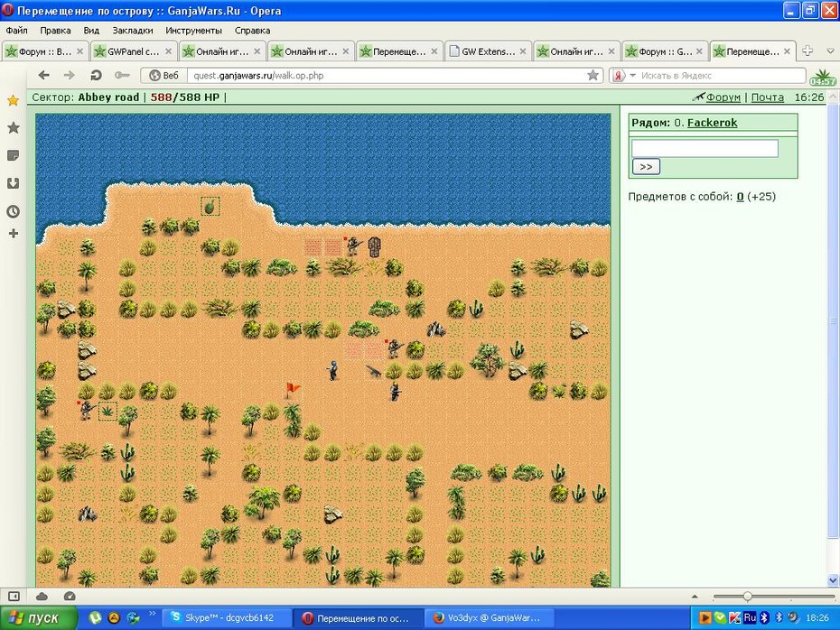This screenshot has width=840, height=630.
Task: Click the Opera Link cloud icon
Action: click(42, 597)
